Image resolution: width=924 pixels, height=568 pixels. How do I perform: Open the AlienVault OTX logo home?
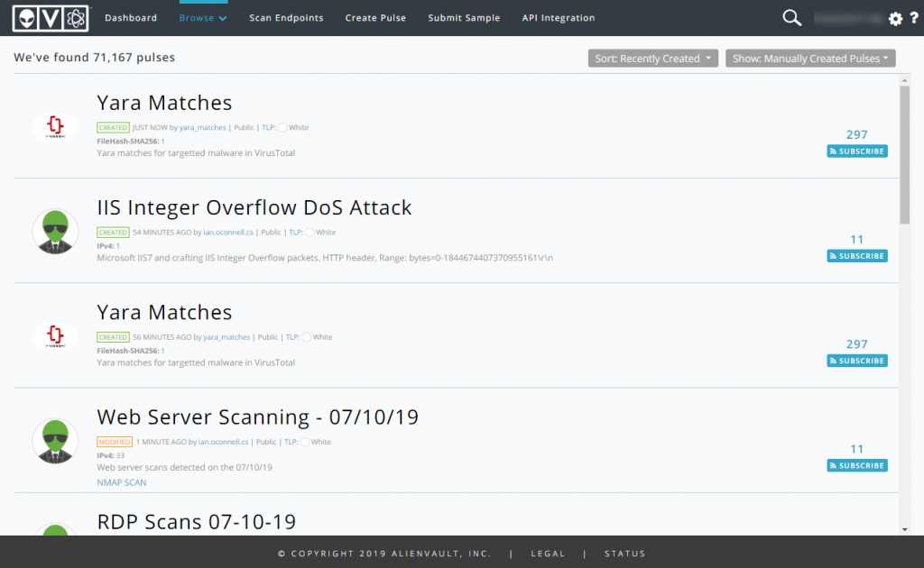[x=51, y=18]
